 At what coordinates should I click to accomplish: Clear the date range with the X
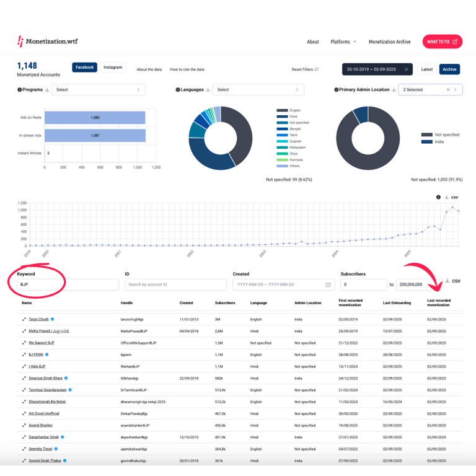(406, 69)
